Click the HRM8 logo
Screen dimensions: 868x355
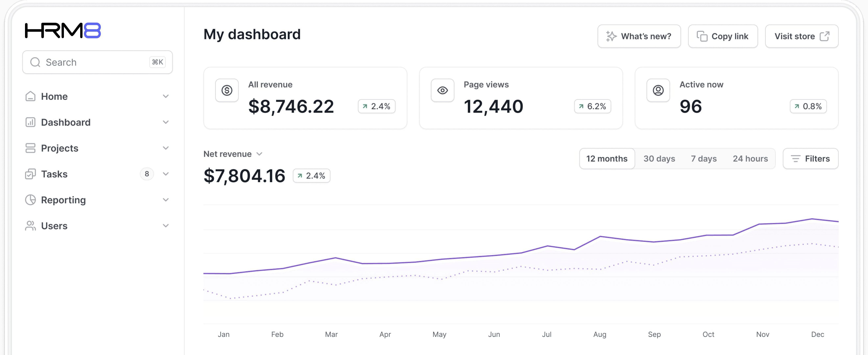[63, 31]
